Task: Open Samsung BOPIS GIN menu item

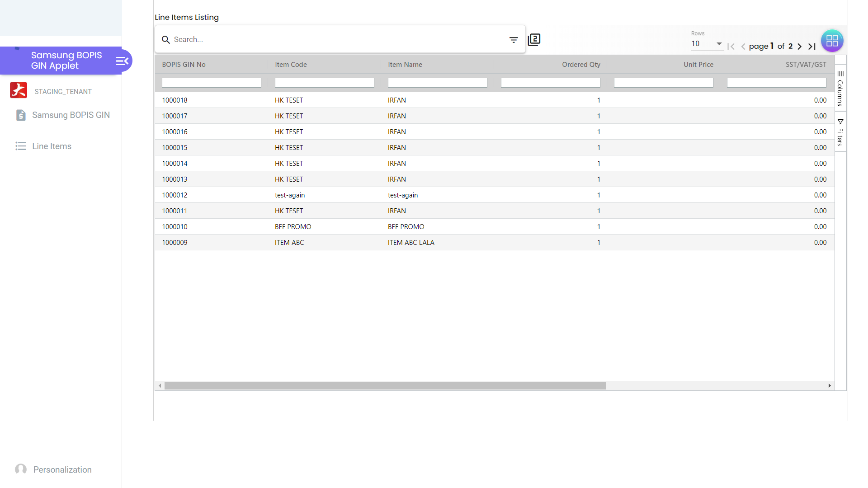Action: point(71,115)
